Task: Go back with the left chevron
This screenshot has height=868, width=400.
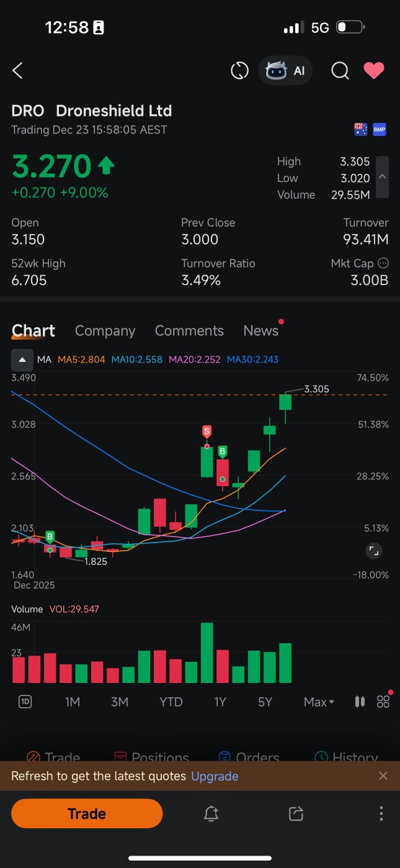Action: [x=17, y=71]
